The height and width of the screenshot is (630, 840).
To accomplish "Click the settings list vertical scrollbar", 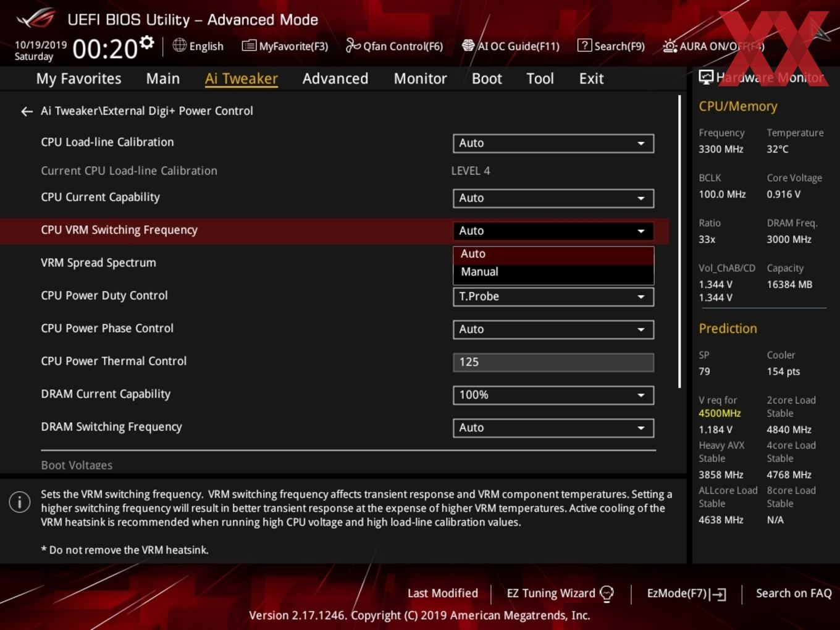I will [x=679, y=241].
